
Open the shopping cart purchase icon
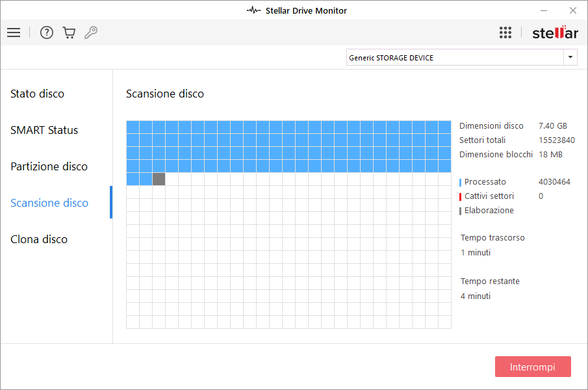pos(69,32)
